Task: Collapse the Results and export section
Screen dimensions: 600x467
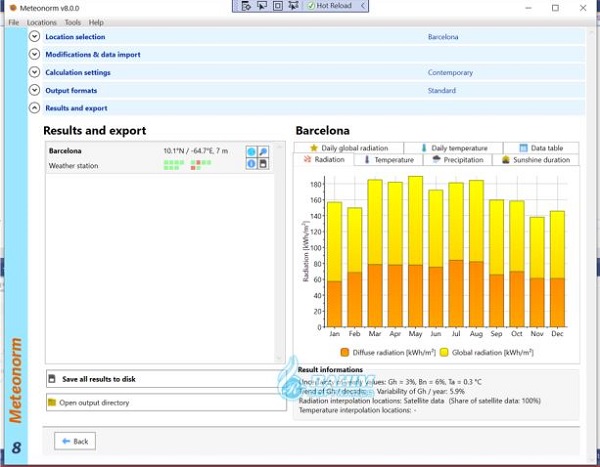Action: (x=35, y=108)
